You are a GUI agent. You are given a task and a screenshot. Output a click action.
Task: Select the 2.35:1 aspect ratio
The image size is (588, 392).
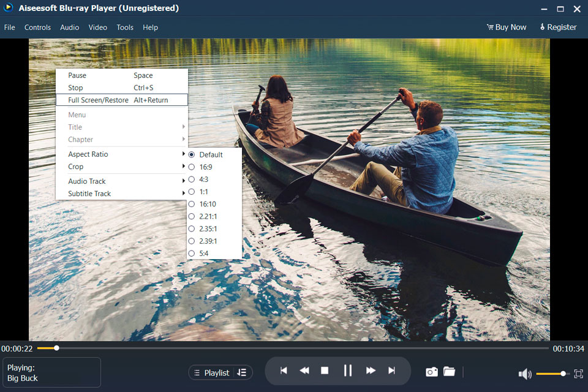point(208,228)
